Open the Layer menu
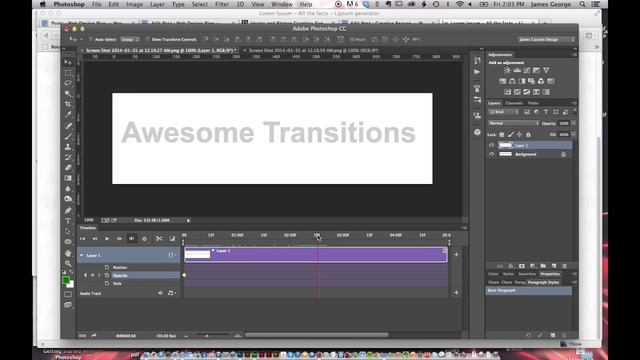640x360 pixels. (x=157, y=4)
